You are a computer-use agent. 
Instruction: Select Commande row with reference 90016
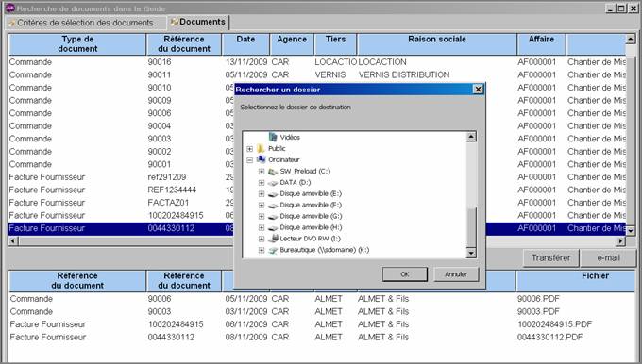(317, 61)
